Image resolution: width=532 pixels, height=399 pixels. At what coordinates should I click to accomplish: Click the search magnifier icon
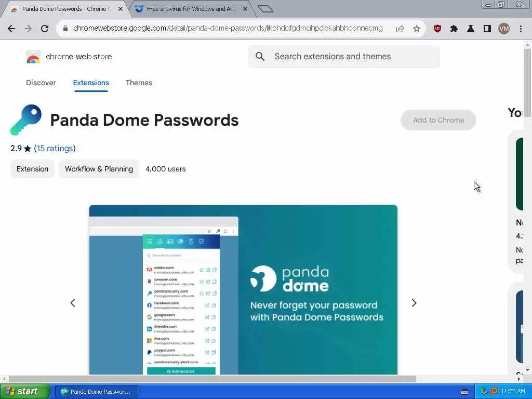260,56
